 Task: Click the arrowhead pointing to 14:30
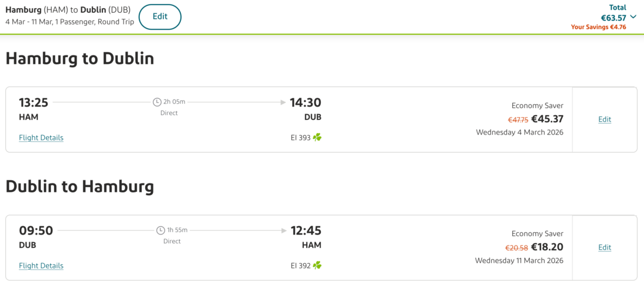(x=283, y=102)
